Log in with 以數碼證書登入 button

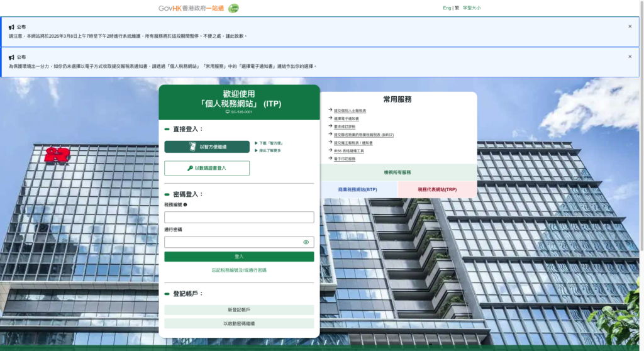(207, 168)
